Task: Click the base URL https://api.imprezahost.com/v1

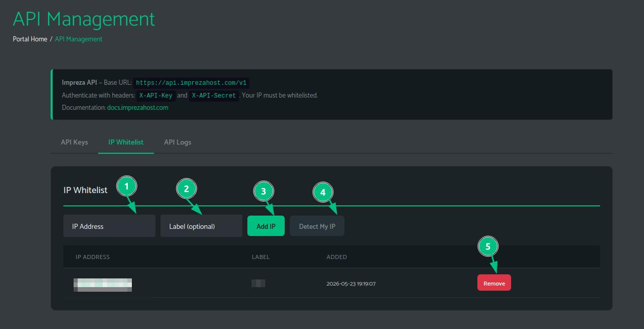Action: click(x=191, y=83)
